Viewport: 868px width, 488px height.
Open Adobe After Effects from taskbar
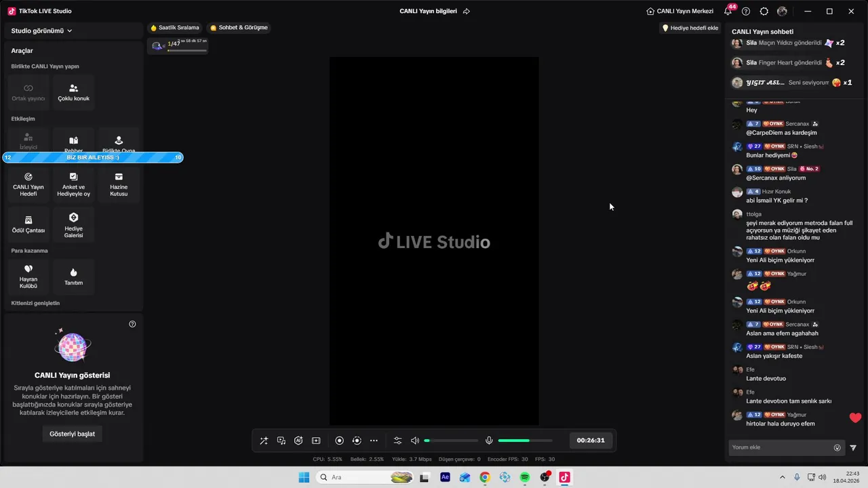[x=445, y=477]
